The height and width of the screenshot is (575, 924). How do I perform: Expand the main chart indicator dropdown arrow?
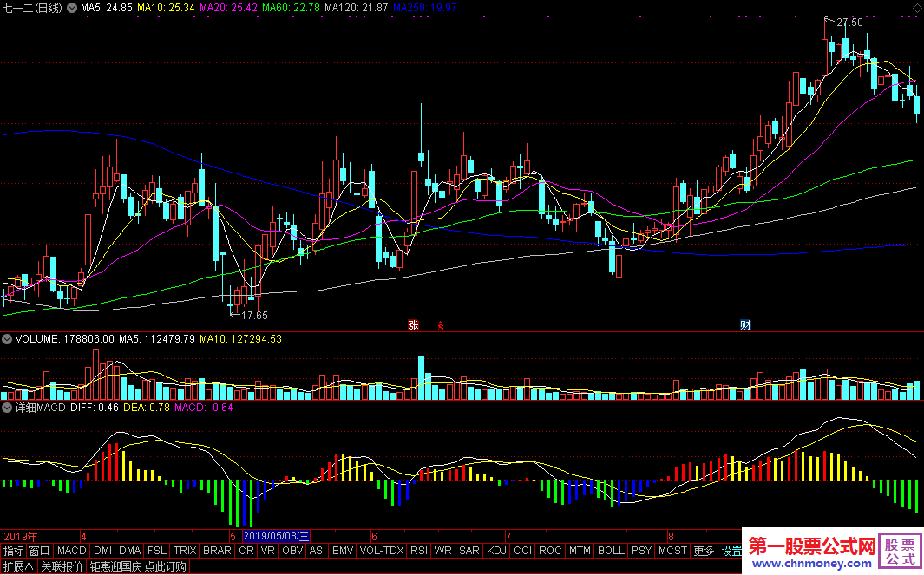coord(72,9)
